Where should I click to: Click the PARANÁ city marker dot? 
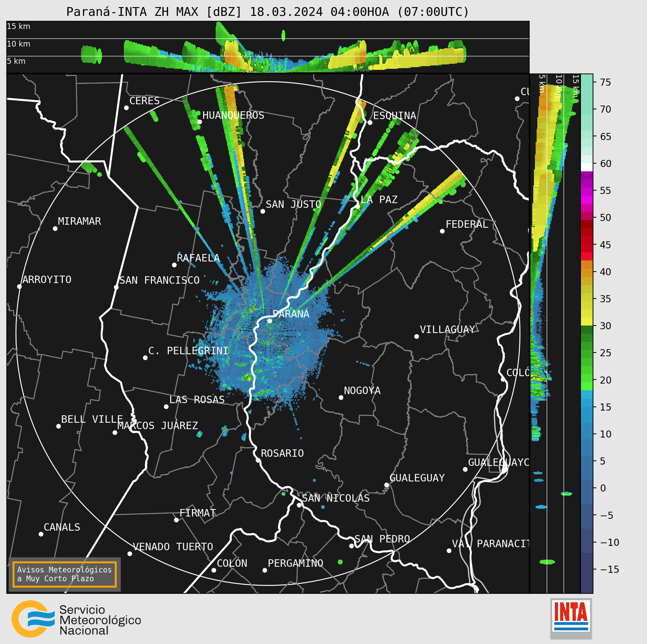(270, 321)
